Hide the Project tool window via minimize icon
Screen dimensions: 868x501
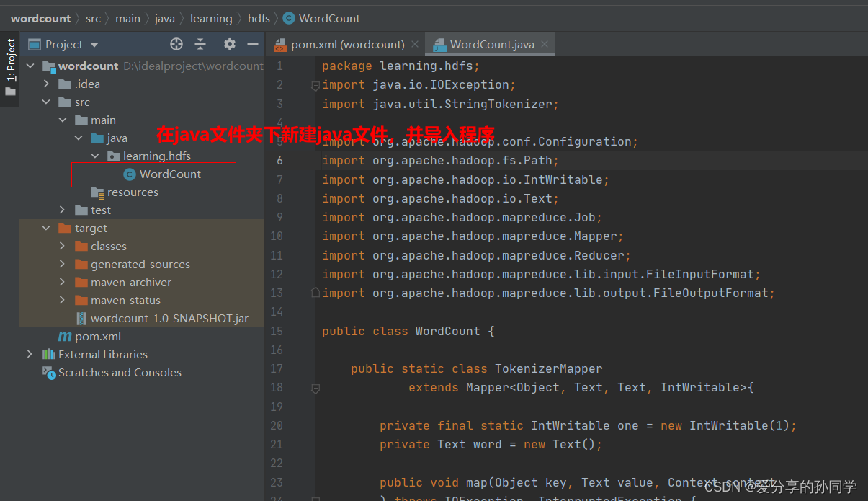(251, 44)
